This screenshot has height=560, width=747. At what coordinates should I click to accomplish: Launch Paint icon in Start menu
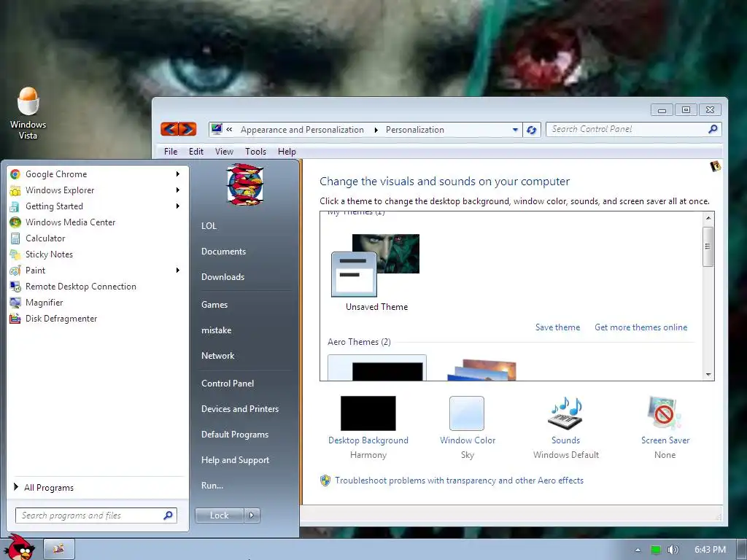(15, 271)
